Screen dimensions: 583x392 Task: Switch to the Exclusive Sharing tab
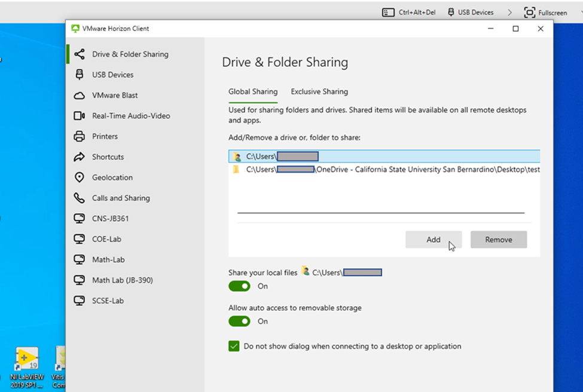(319, 92)
